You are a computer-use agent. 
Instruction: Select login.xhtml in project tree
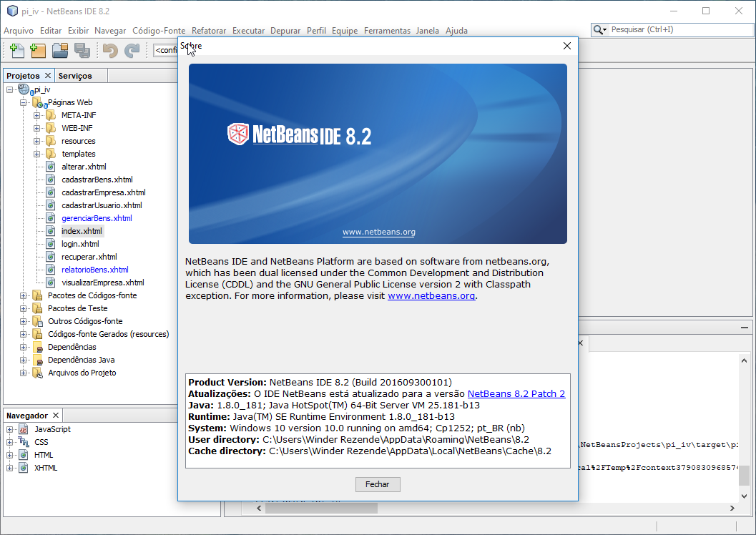click(81, 244)
